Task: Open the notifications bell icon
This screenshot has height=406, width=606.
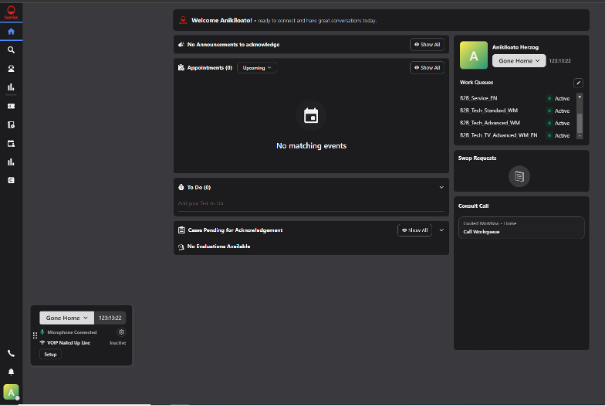Action: 11,371
